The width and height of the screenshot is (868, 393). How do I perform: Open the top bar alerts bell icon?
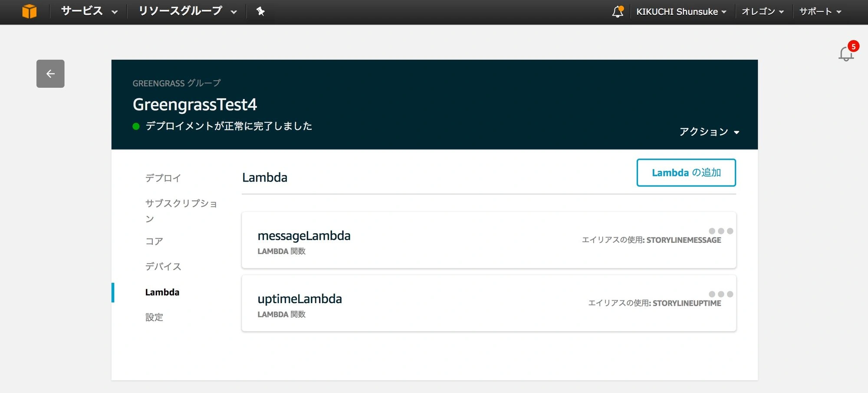618,12
